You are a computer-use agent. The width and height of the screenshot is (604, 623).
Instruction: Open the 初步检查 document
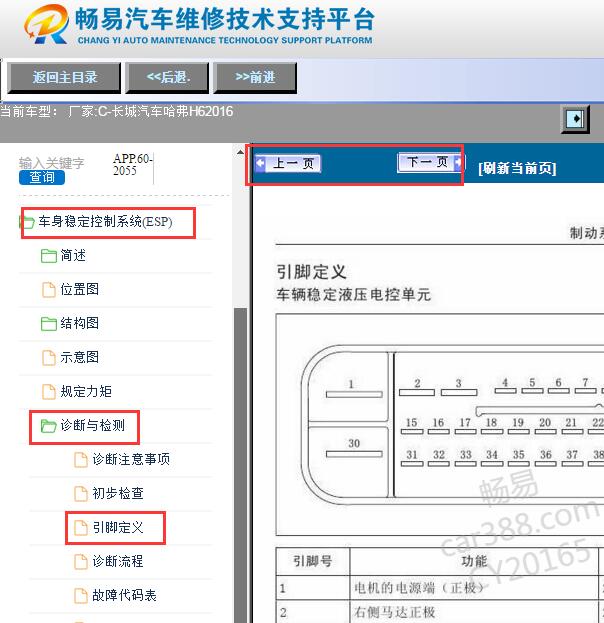click(x=118, y=493)
